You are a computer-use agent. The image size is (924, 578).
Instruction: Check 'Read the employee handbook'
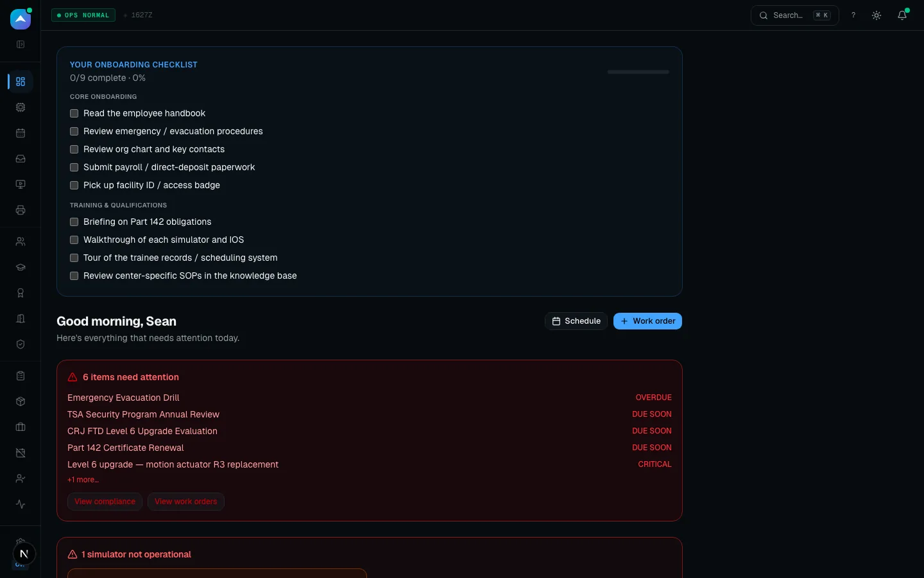click(74, 113)
